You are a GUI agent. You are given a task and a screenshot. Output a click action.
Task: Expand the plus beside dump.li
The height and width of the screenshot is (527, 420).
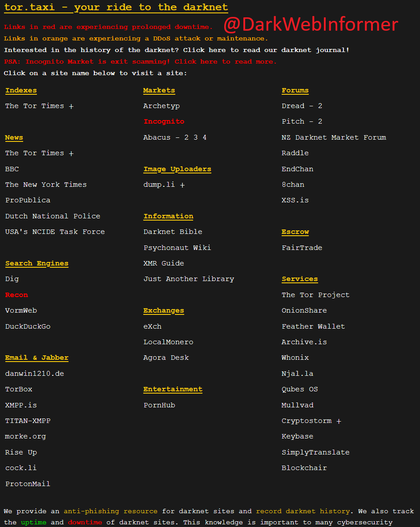click(182, 185)
